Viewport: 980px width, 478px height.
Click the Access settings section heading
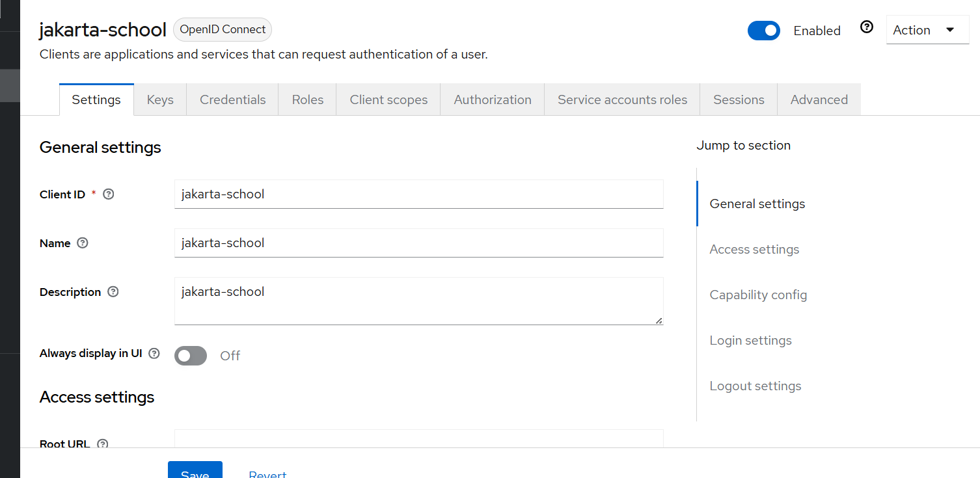[97, 397]
